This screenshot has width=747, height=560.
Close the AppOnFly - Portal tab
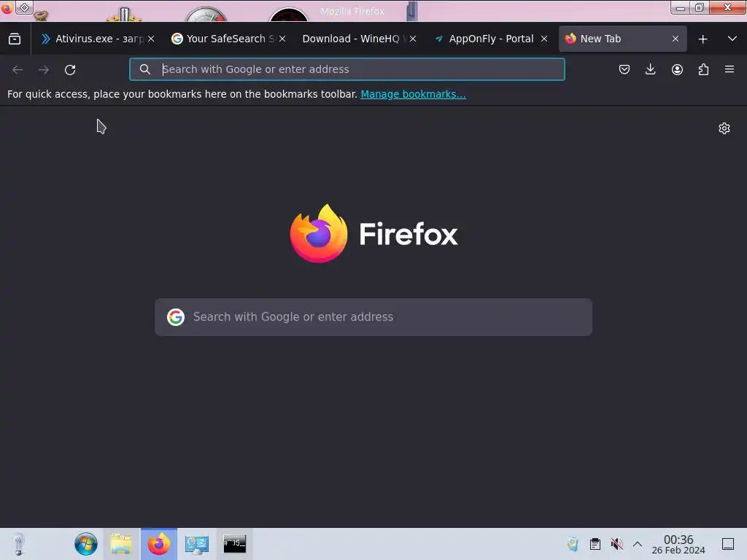click(544, 39)
